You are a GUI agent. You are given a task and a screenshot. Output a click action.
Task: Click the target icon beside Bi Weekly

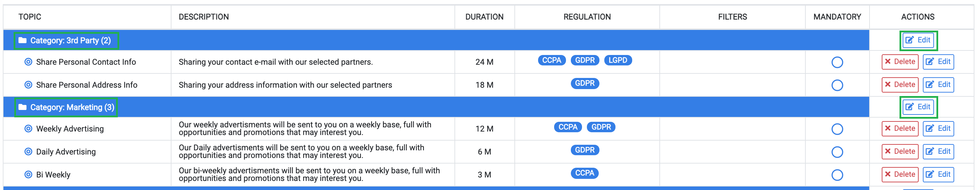(28, 175)
